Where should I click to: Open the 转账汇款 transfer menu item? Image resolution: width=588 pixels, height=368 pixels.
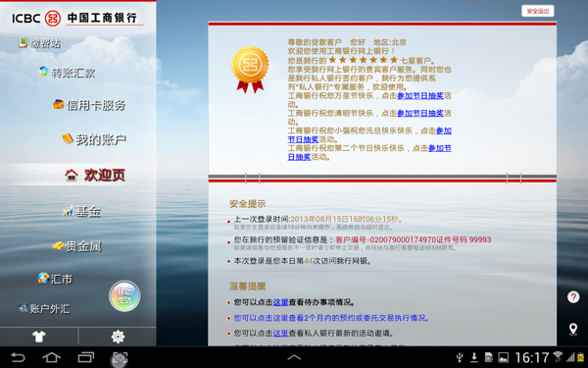(x=68, y=72)
